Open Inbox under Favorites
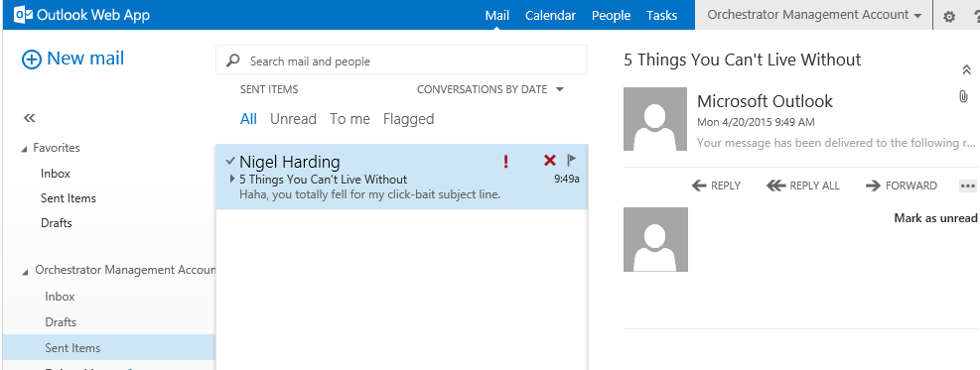980x370 pixels. pos(56,174)
